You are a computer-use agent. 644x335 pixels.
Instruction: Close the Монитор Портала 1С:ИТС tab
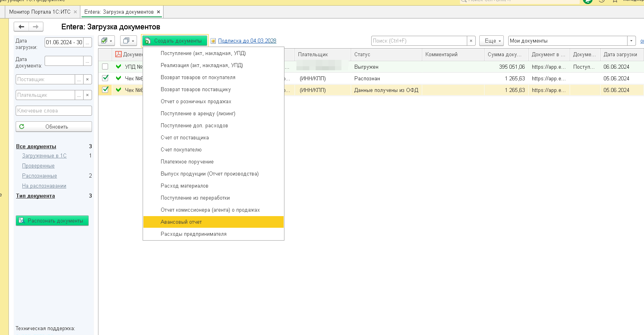pos(75,12)
